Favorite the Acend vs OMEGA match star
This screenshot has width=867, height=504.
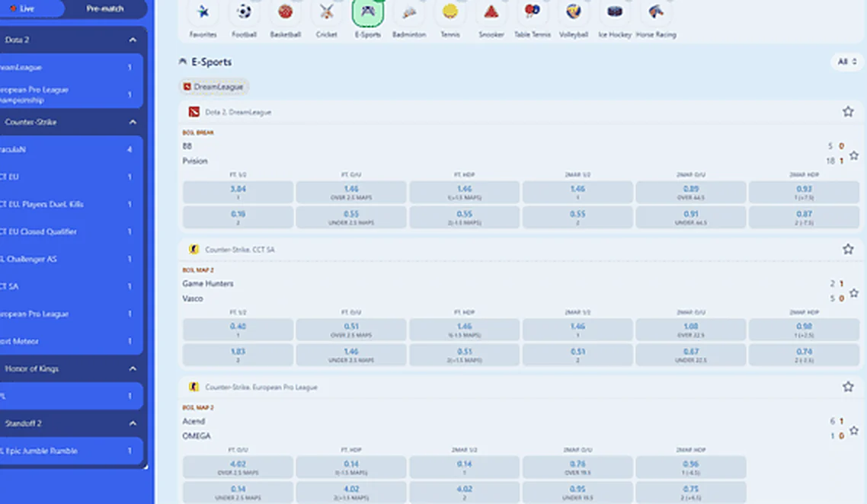(854, 430)
